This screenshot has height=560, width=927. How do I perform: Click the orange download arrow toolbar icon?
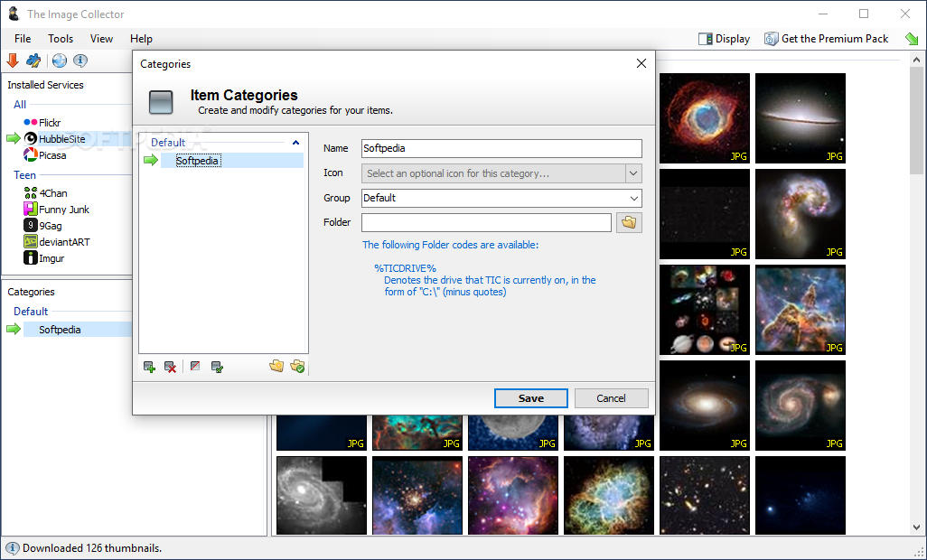pyautogui.click(x=13, y=61)
